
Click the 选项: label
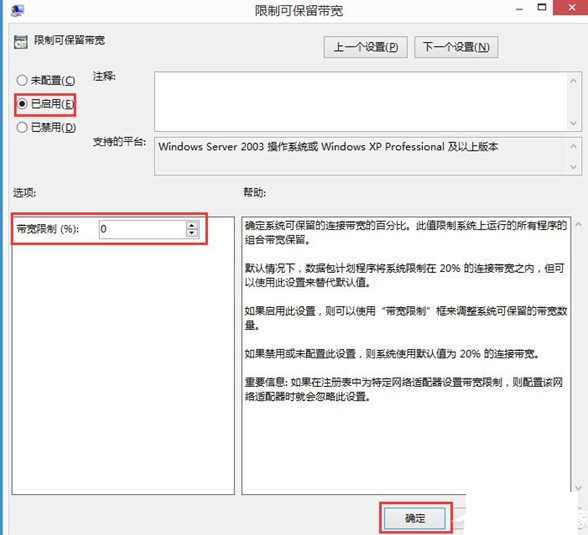(x=25, y=193)
